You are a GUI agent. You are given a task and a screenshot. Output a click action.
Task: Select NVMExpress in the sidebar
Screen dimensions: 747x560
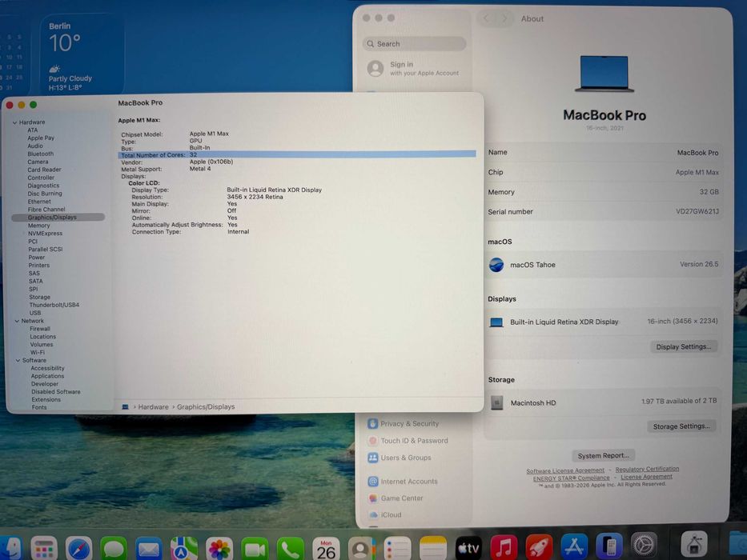45,234
